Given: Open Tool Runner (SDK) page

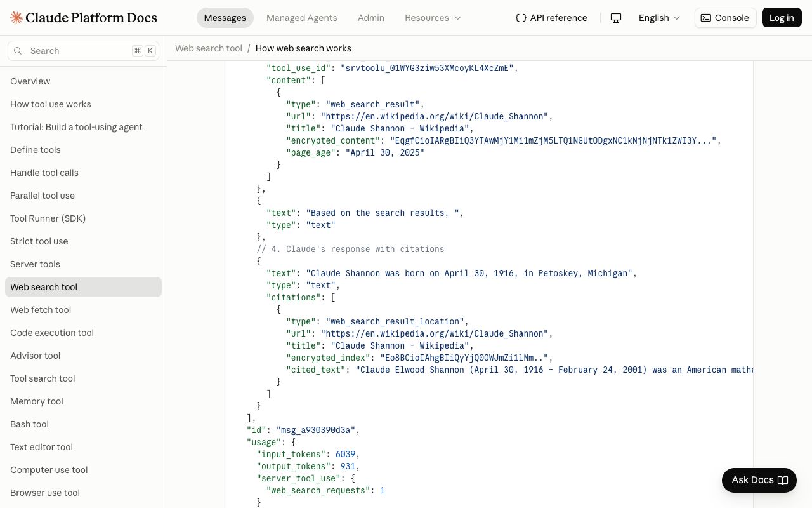Looking at the screenshot, I should pos(83,218).
